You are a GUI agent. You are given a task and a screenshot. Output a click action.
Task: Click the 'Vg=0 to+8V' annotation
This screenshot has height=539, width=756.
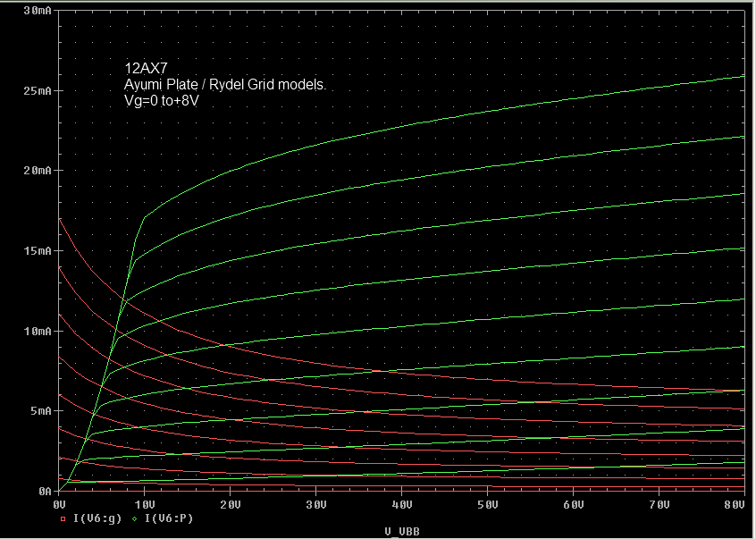point(162,101)
